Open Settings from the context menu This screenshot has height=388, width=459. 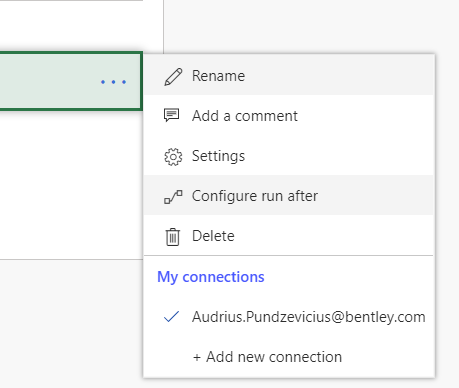289,156
